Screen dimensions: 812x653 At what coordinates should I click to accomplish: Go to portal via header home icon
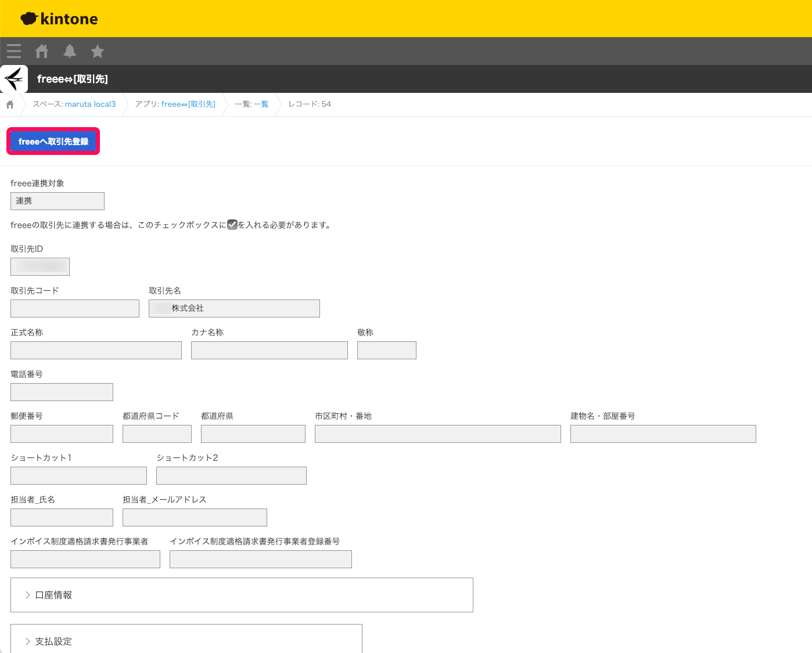42,51
